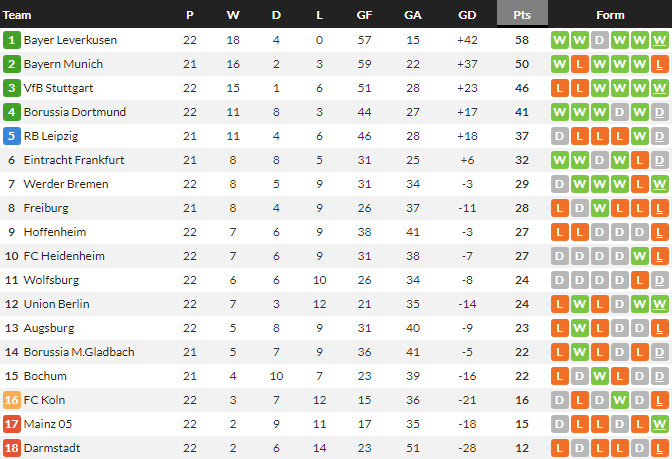Select the Borussia M.Gladbach team name
672x459 pixels.
(x=79, y=352)
